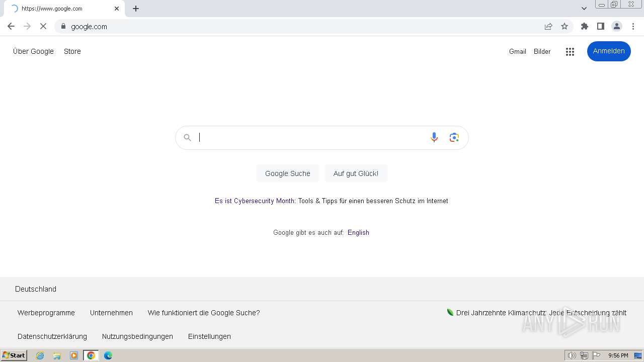Open a new tab
This screenshot has width=644, height=362.
point(136,9)
